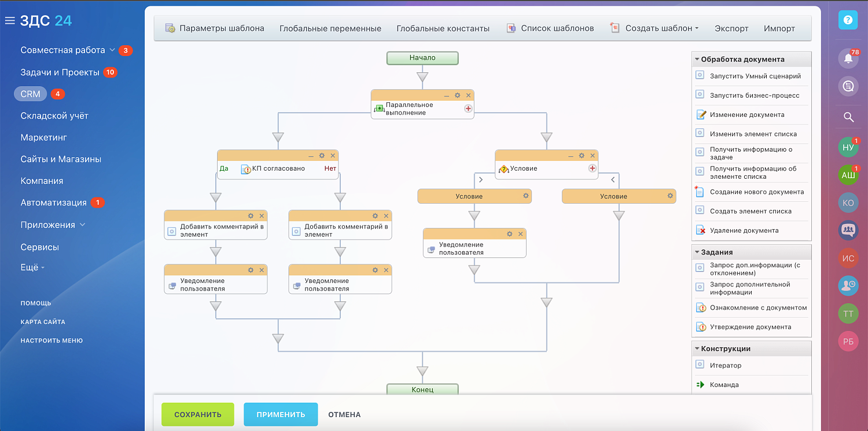The height and width of the screenshot is (431, 868).
Task: Open the CRM section in sidebar
Action: 30,93
